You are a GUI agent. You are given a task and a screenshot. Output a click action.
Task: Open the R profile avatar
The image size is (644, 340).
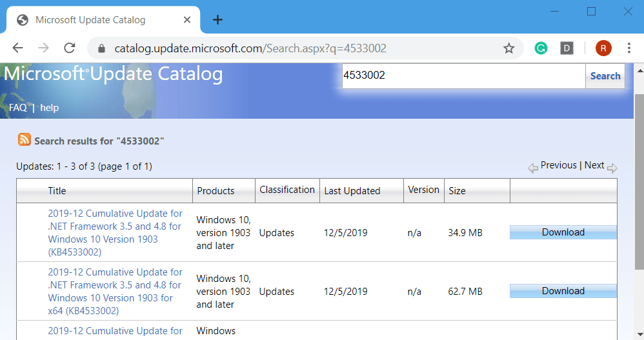(x=603, y=48)
